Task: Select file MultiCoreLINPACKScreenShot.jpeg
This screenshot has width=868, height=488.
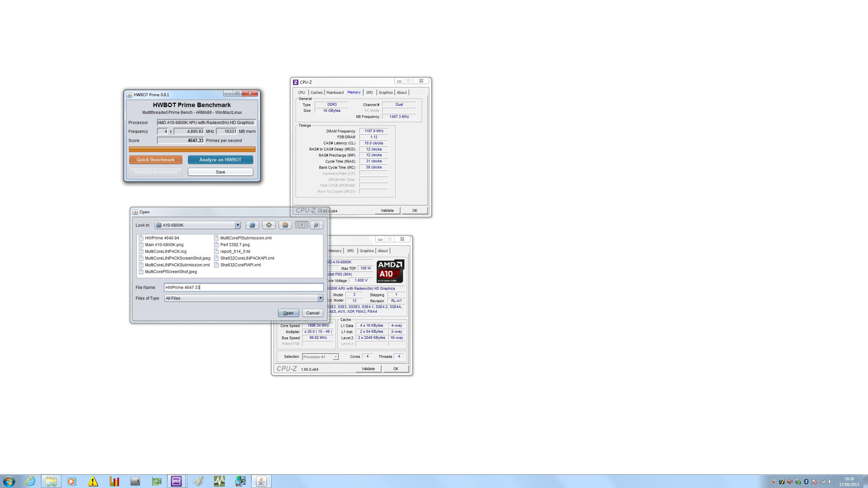Action: click(175, 258)
